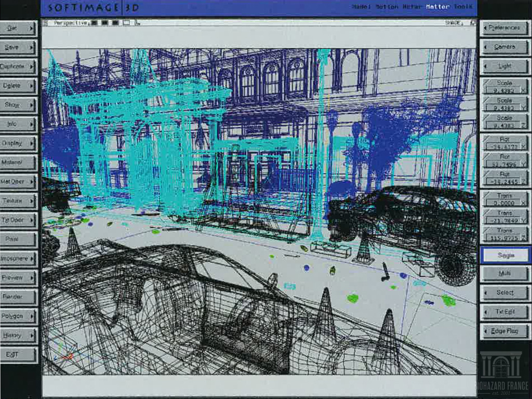
Task: Open the Get menu cell
Action: pyautogui.click(x=18, y=29)
